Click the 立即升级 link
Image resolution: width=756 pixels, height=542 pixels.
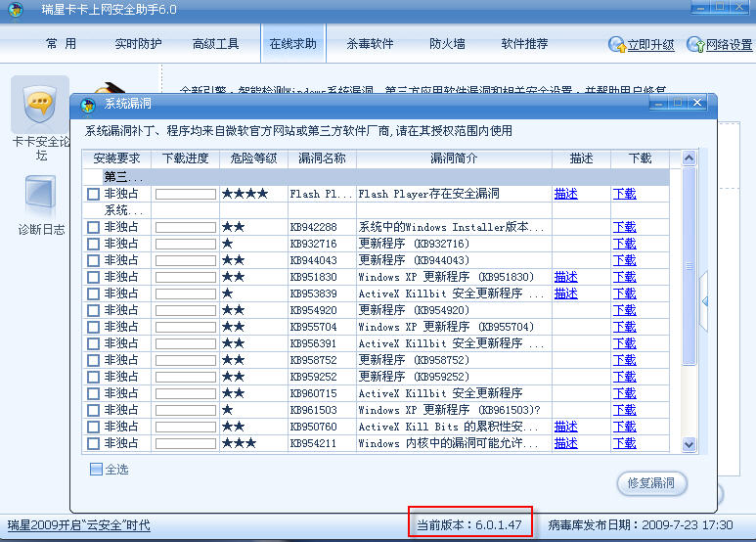[x=650, y=45]
